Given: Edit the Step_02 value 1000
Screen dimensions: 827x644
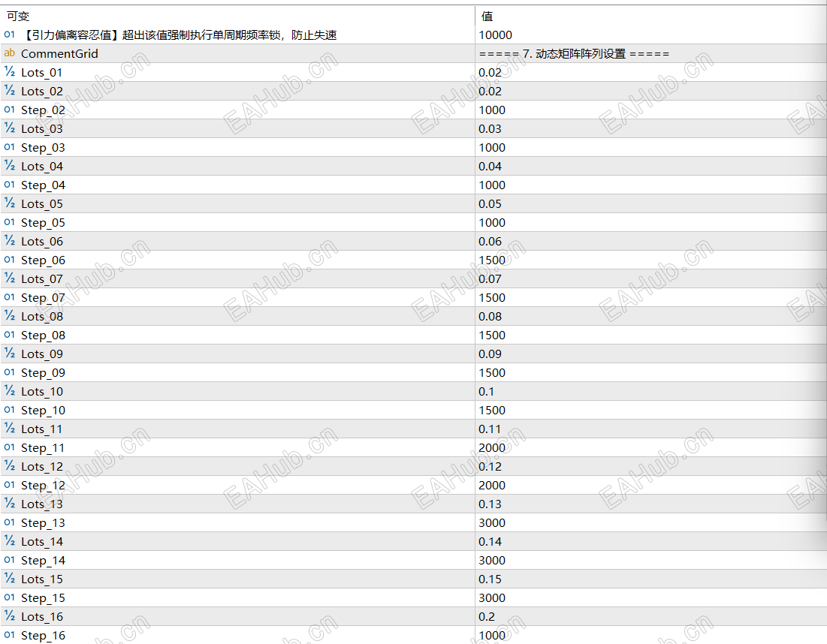Looking at the screenshot, I should 492,110.
